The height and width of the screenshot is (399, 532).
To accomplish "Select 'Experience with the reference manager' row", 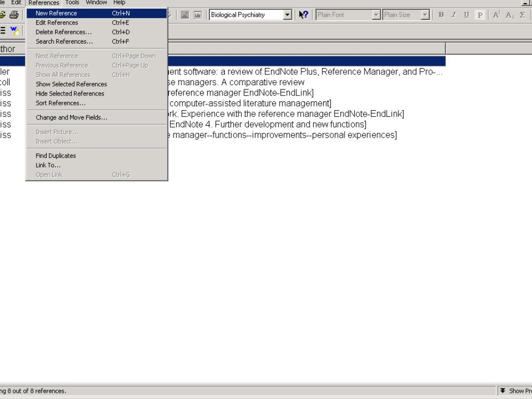I will [x=286, y=114].
